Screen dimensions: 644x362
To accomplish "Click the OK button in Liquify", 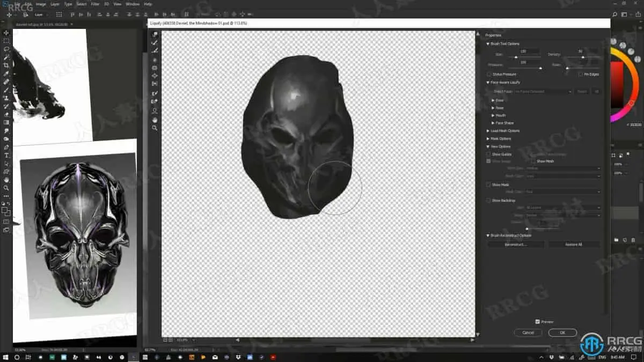I will click(x=562, y=333).
